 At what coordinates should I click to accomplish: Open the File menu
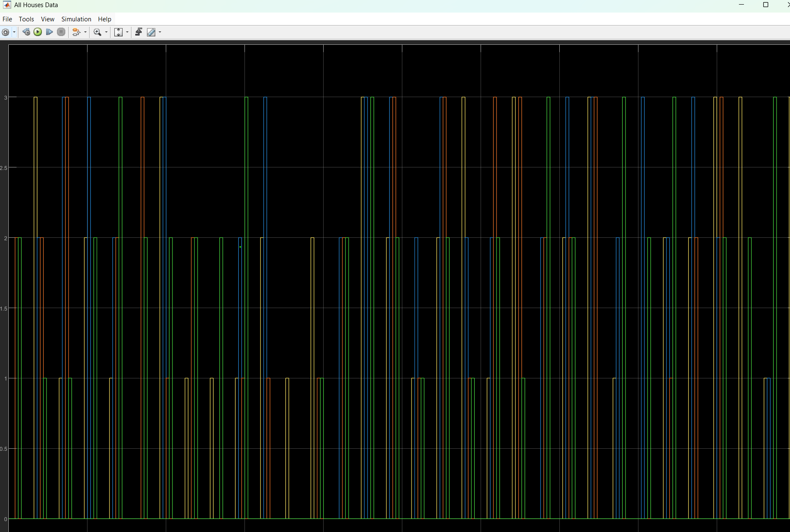7,19
